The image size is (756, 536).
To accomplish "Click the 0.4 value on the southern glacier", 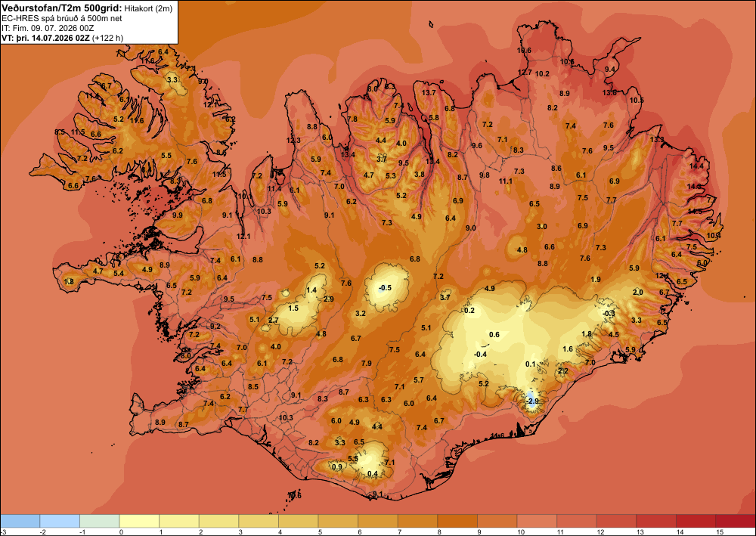I will click(x=372, y=474).
